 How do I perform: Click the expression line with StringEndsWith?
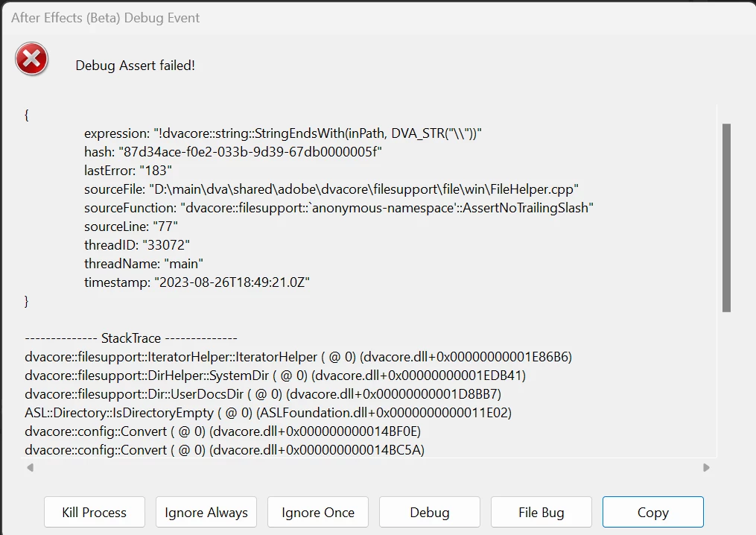pyautogui.click(x=283, y=133)
